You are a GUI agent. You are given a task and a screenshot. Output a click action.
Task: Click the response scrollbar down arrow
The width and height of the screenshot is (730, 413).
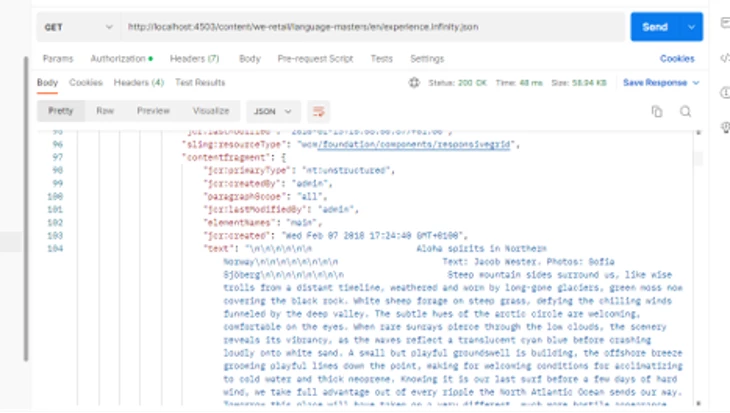point(698,403)
